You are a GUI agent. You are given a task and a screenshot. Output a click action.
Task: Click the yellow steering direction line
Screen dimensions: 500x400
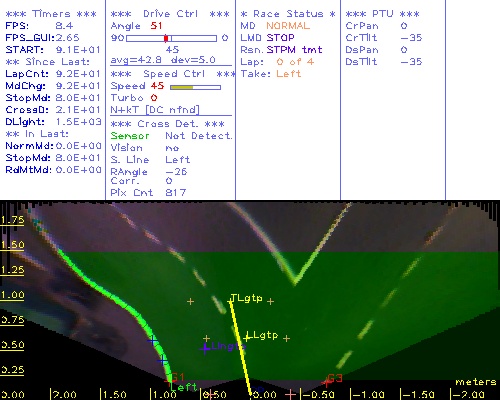(x=241, y=348)
